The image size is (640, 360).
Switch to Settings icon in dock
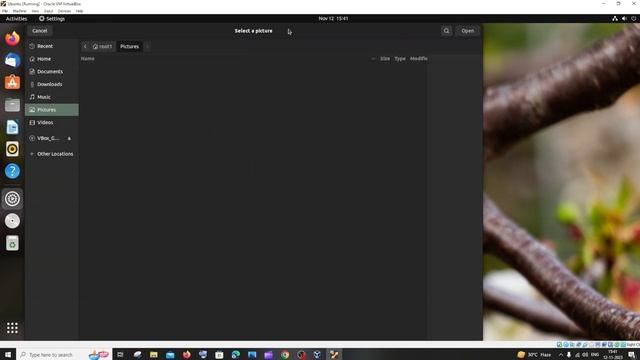click(x=12, y=199)
